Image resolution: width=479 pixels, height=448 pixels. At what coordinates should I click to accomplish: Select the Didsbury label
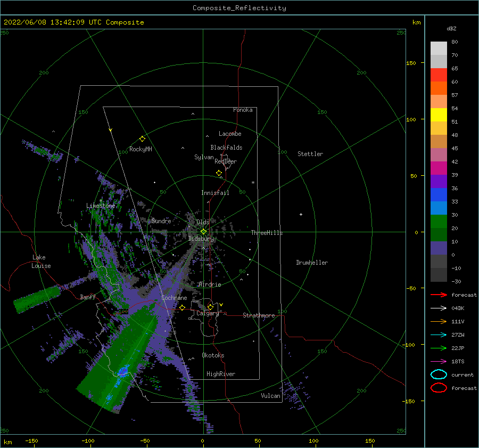[201, 239]
